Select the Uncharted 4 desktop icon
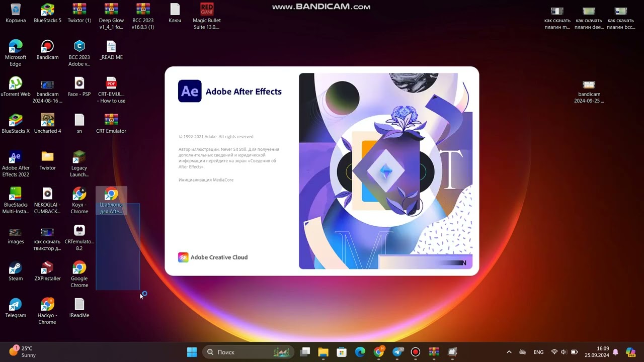Screen dimensions: 644x362 coord(47,124)
